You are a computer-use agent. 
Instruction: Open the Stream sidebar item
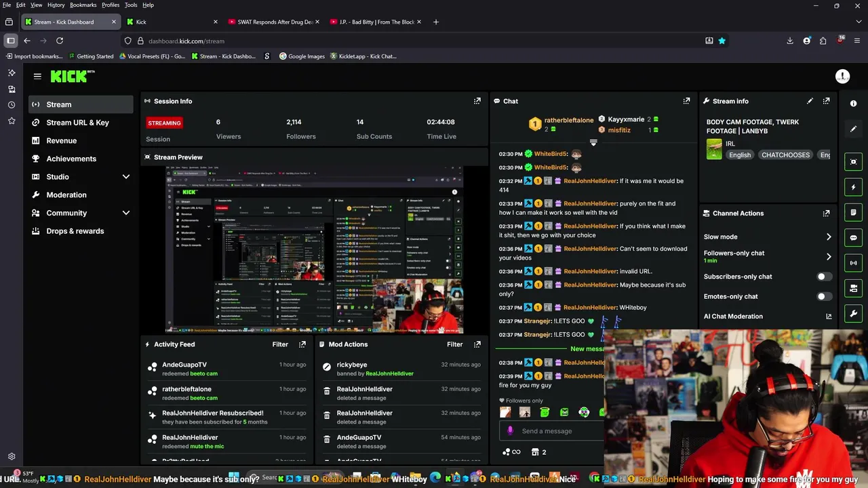(x=81, y=104)
